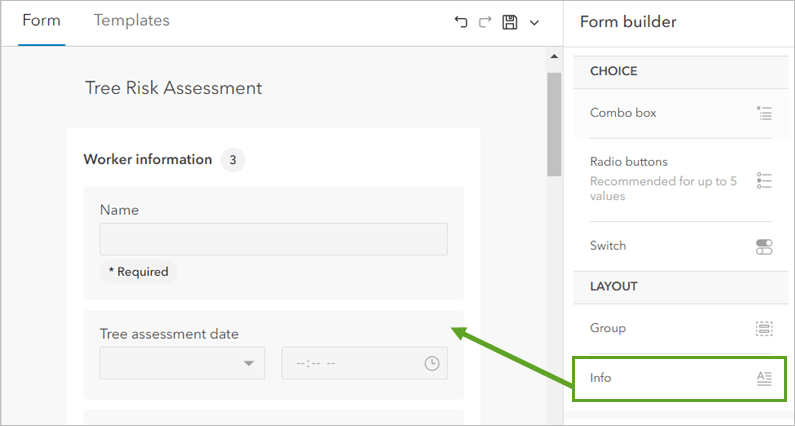This screenshot has width=795, height=426.
Task: Select the Group layout element
Action: point(679,329)
